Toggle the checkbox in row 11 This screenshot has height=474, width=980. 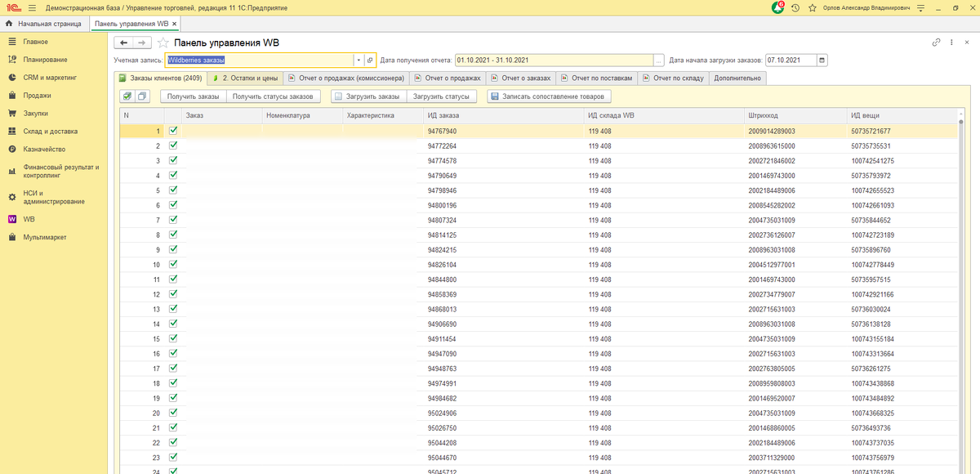pyautogui.click(x=173, y=279)
